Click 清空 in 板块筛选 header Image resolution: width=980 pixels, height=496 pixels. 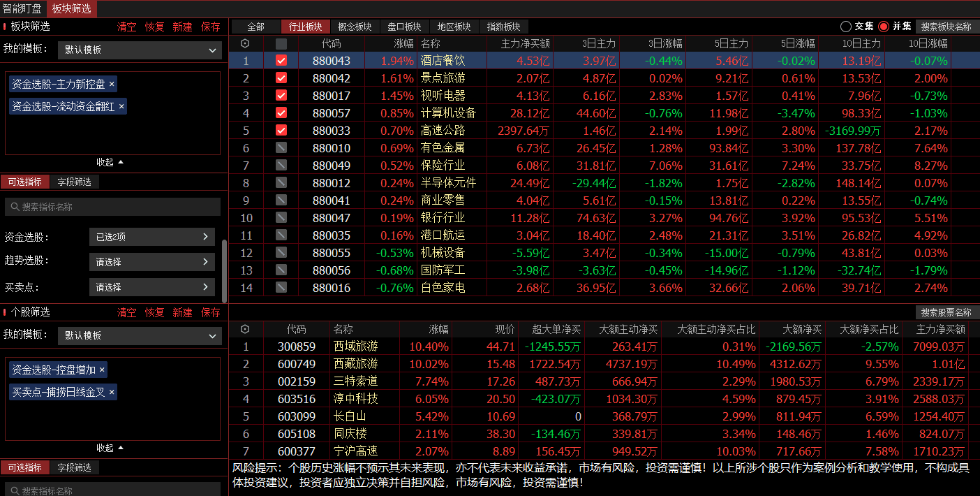pos(126,27)
